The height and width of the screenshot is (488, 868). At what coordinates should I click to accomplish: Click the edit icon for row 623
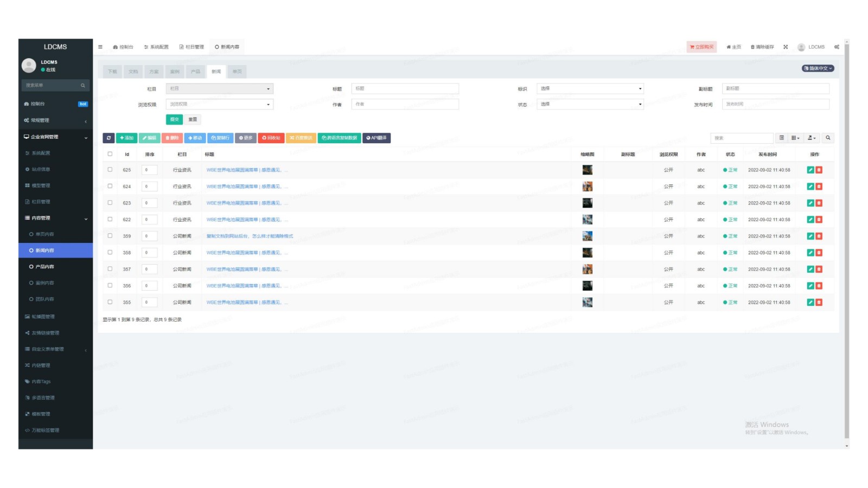810,203
